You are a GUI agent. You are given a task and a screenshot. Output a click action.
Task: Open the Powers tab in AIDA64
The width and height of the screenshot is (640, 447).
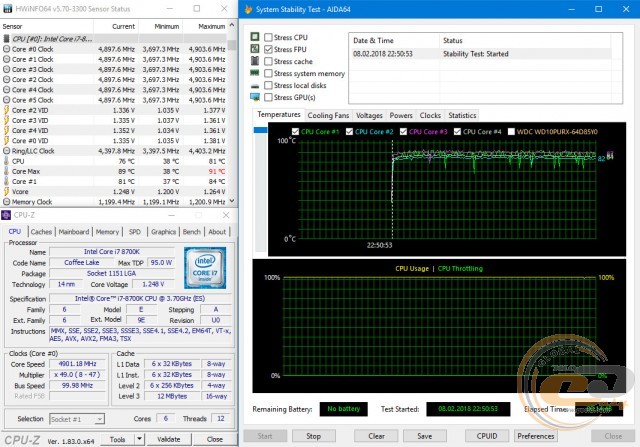click(401, 116)
